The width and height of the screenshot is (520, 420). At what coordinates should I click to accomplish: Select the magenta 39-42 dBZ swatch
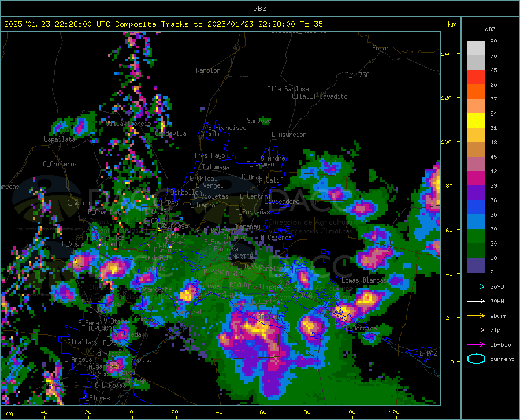coord(476,179)
